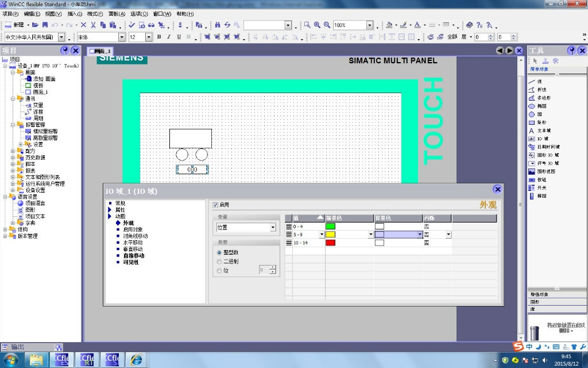Select the Line (线) tool

tap(535, 82)
